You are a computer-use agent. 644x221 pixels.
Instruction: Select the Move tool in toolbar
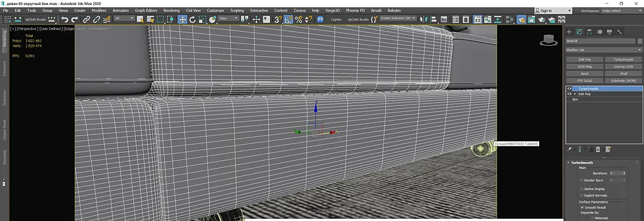point(182,19)
